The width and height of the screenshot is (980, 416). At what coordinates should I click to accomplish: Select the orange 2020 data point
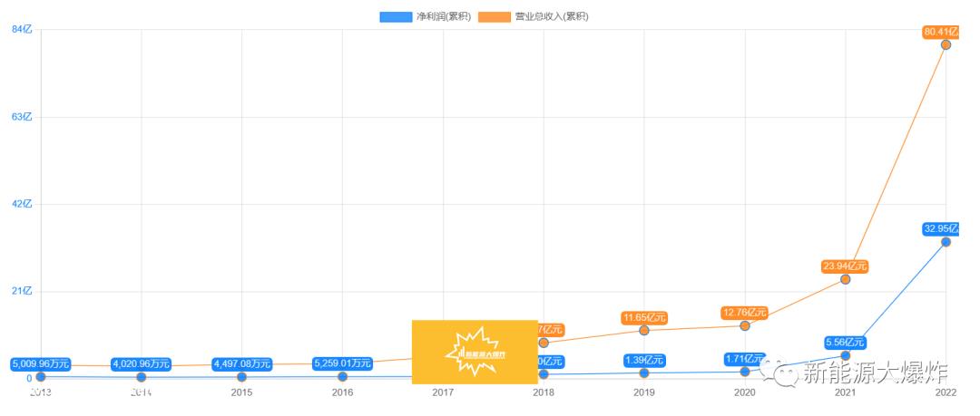point(744,325)
